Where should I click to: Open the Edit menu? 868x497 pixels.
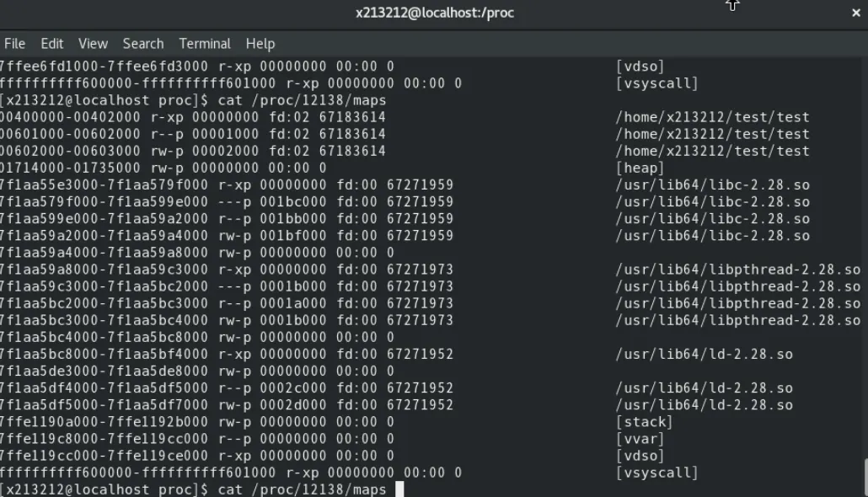pyautogui.click(x=52, y=44)
